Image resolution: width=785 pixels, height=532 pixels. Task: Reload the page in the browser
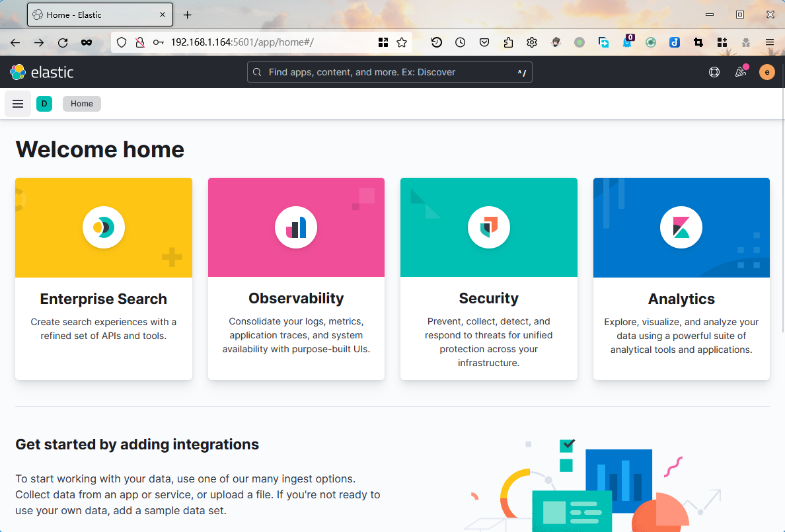pos(63,42)
